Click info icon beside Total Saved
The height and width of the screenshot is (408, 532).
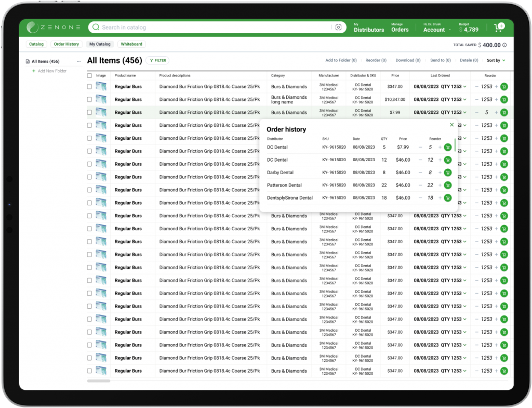(x=504, y=45)
